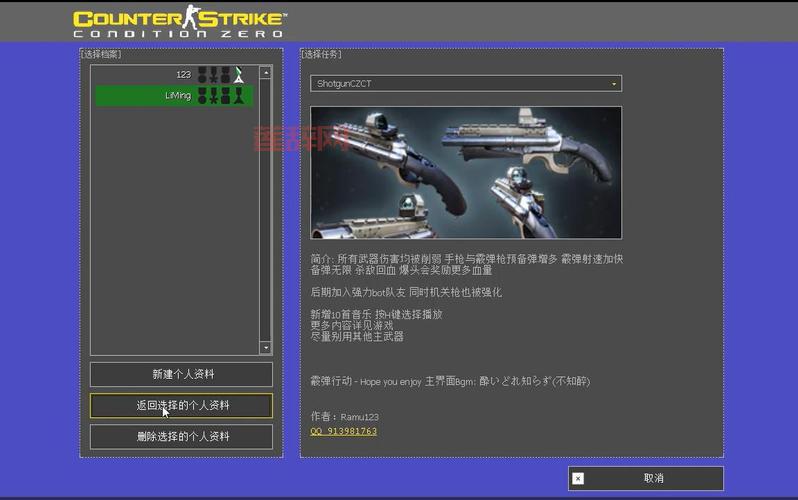Click the X icon on 取消 button

[578, 479]
